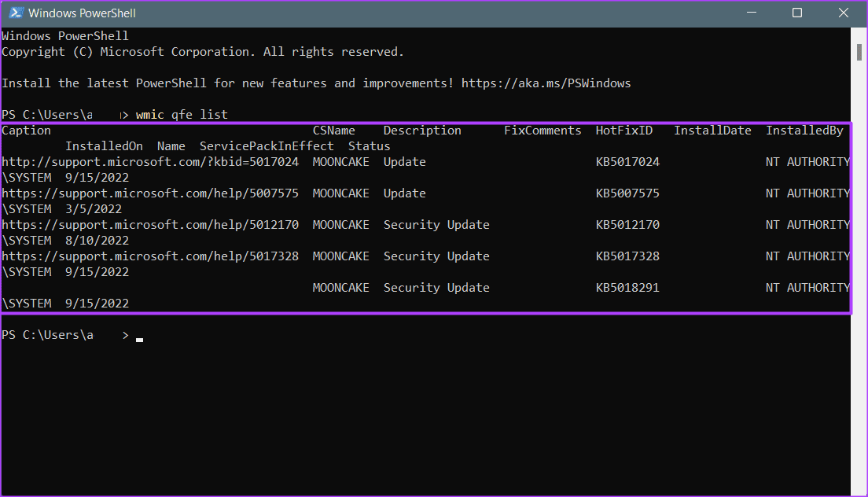Screen dimensions: 868x497
Task: Click the KB5017024 hotfix ID
Action: click(x=627, y=162)
